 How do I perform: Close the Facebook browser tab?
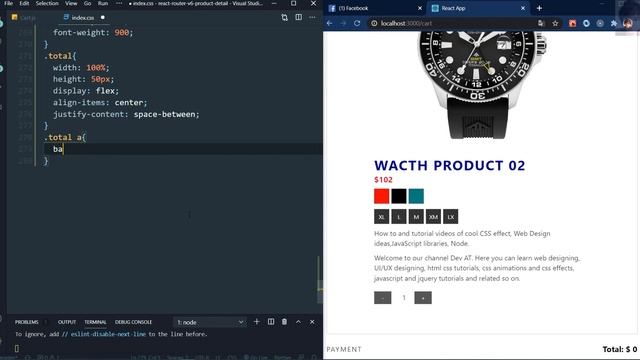(420, 8)
